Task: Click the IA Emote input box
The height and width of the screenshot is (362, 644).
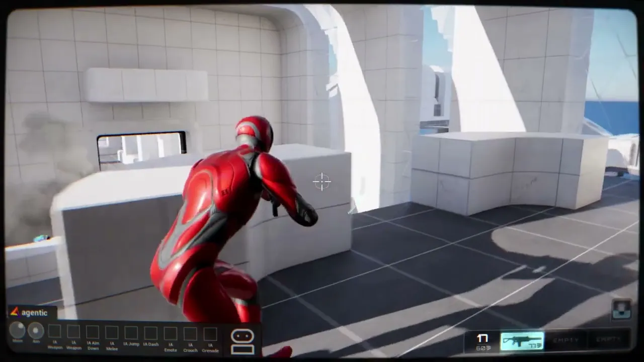Action: click(171, 334)
